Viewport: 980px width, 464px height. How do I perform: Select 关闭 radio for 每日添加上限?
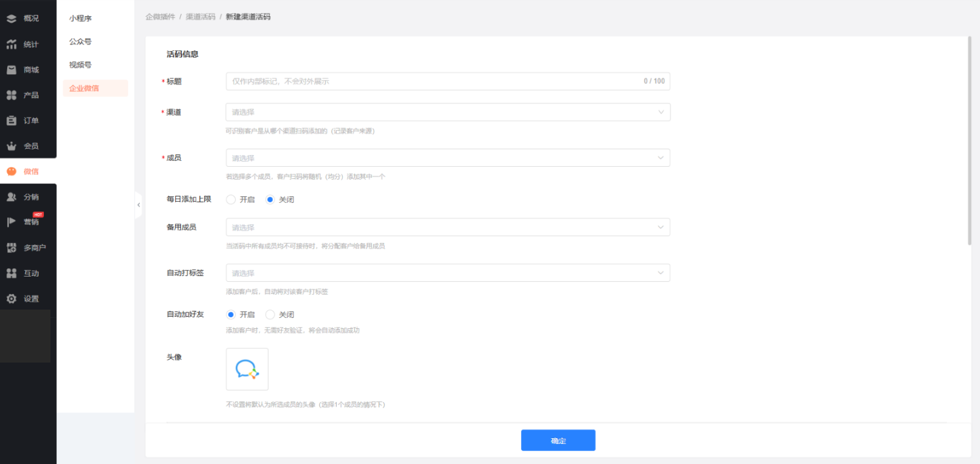270,200
